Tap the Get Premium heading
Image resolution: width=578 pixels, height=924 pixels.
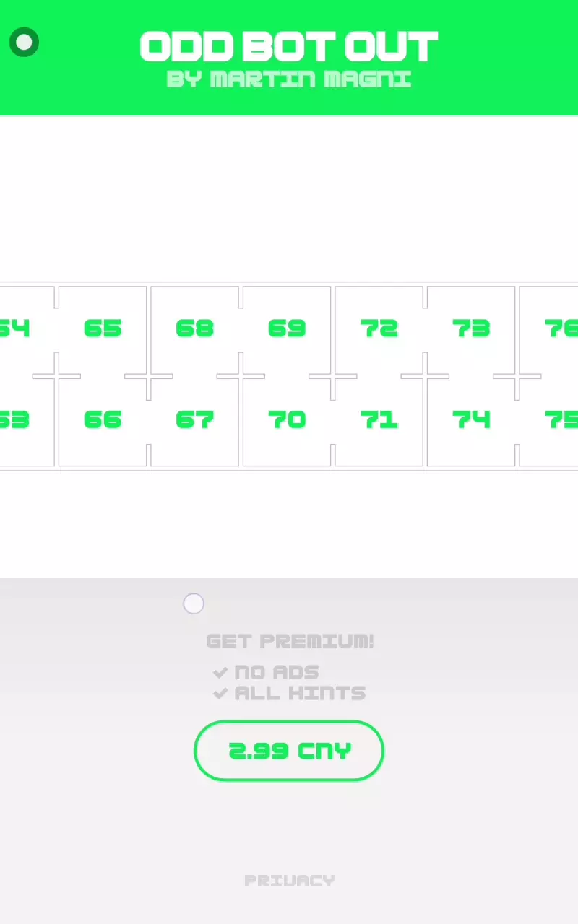[x=290, y=641]
